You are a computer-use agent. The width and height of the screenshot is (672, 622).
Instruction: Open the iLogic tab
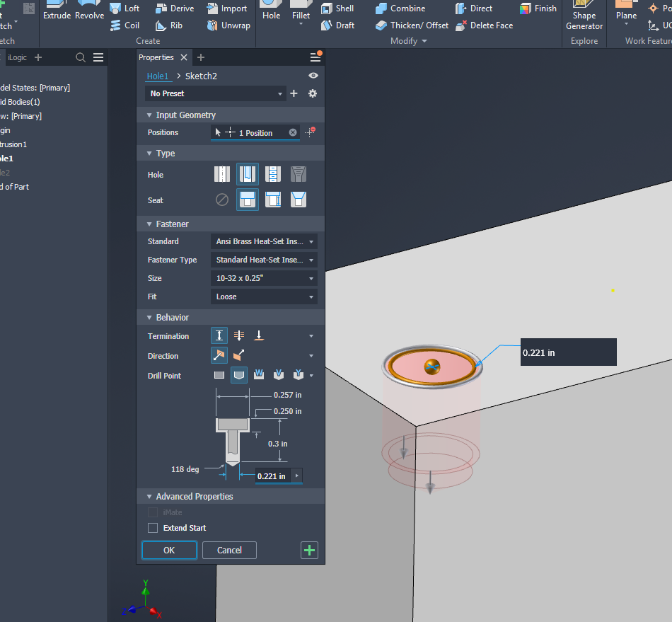point(17,57)
